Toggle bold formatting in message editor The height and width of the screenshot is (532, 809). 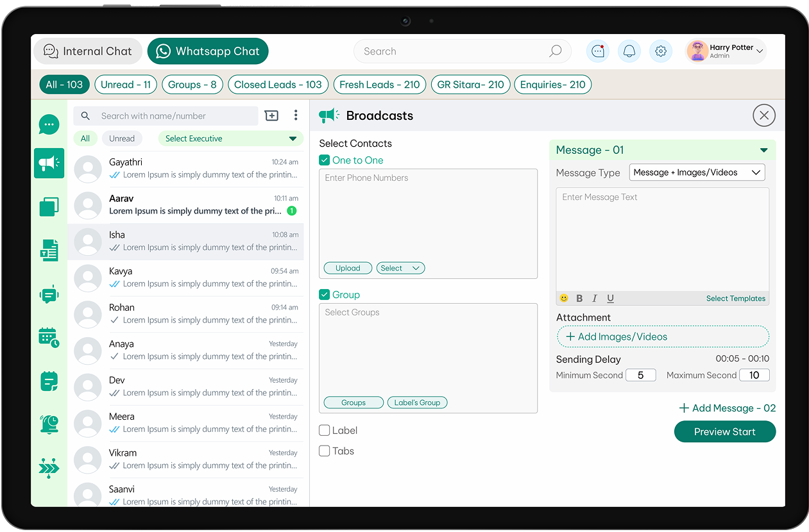pyautogui.click(x=579, y=298)
